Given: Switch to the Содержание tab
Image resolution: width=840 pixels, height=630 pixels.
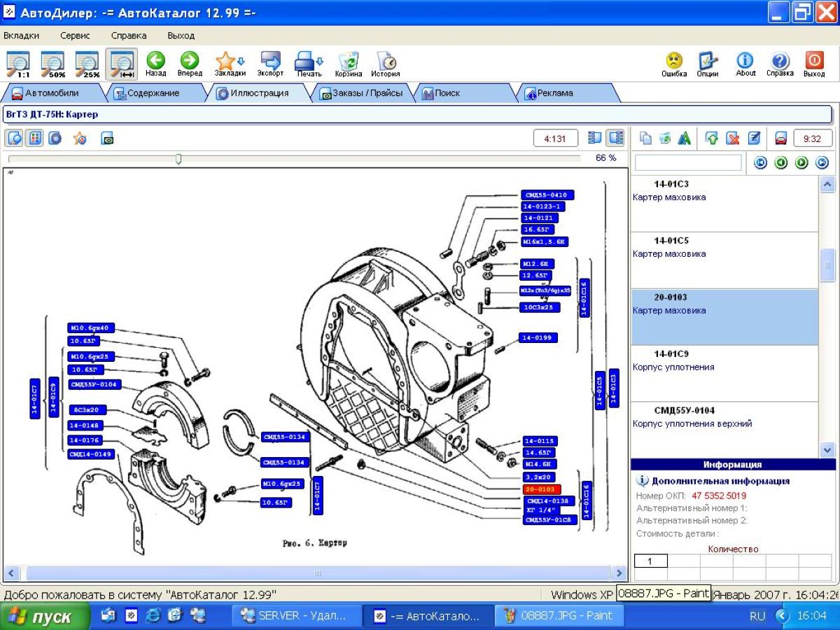Looking at the screenshot, I should pos(147,93).
